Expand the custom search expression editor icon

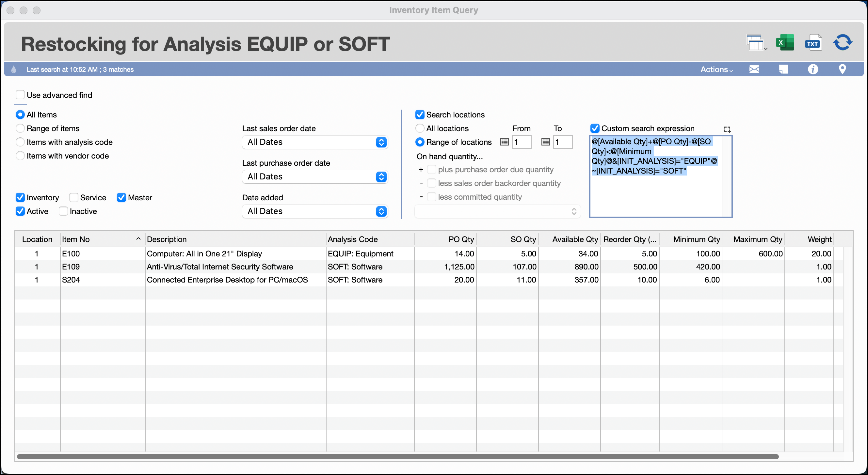[x=727, y=129]
